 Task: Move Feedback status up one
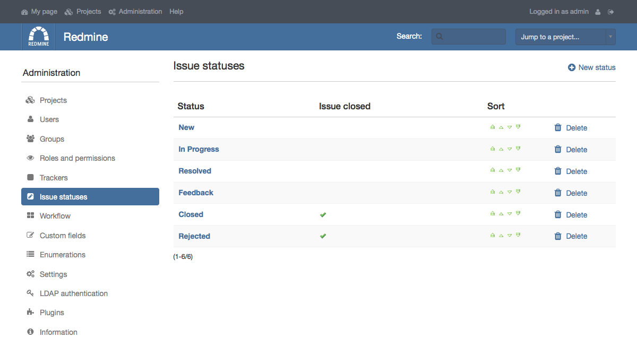click(x=501, y=192)
